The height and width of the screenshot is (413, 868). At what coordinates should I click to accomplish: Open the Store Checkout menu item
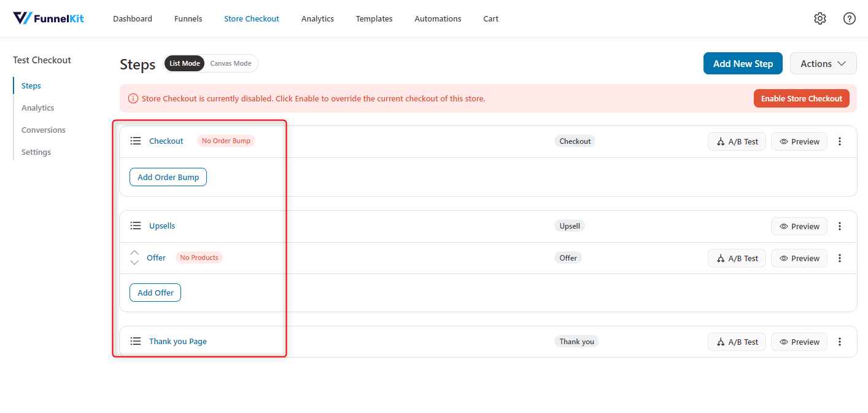pos(252,18)
